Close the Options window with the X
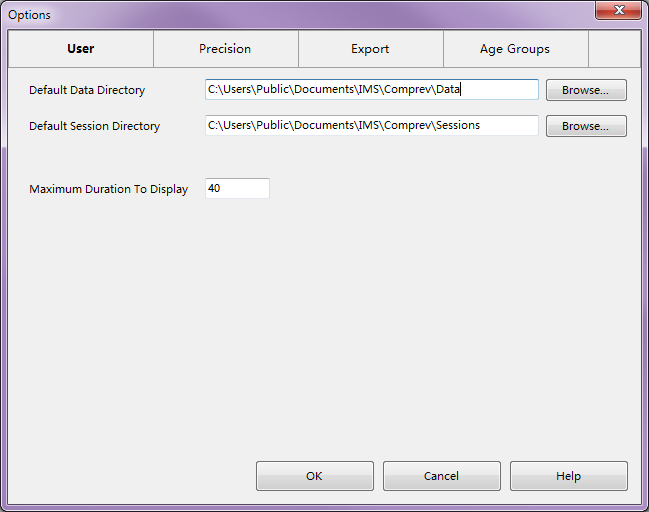The height and width of the screenshot is (512, 649). pyautogui.click(x=618, y=11)
